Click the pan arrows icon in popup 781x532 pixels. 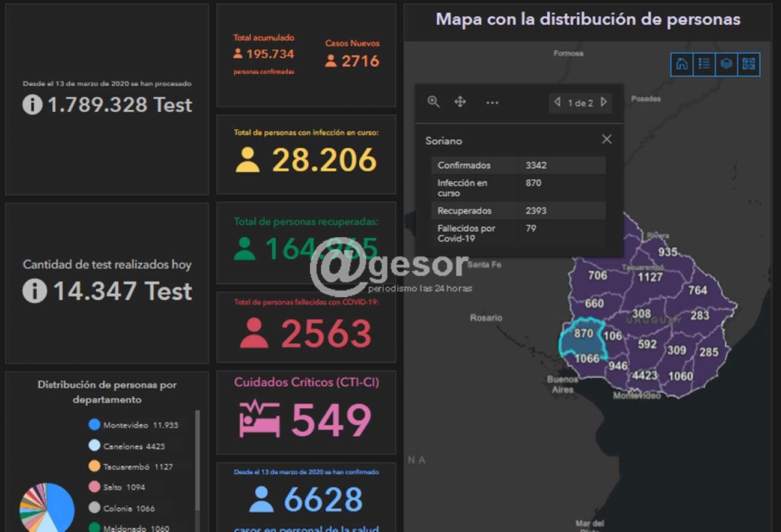click(460, 102)
